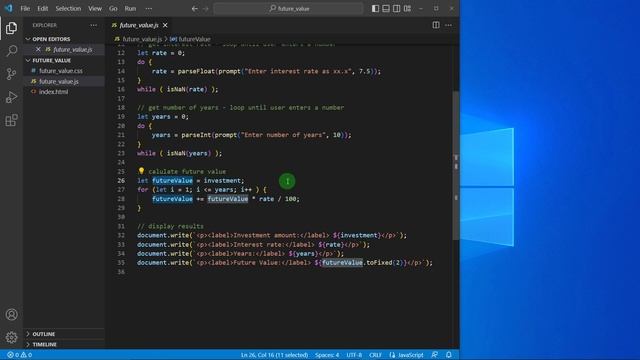The height and width of the screenshot is (360, 640).
Task: Open editor More Actions ellipsis
Action: [449, 25]
